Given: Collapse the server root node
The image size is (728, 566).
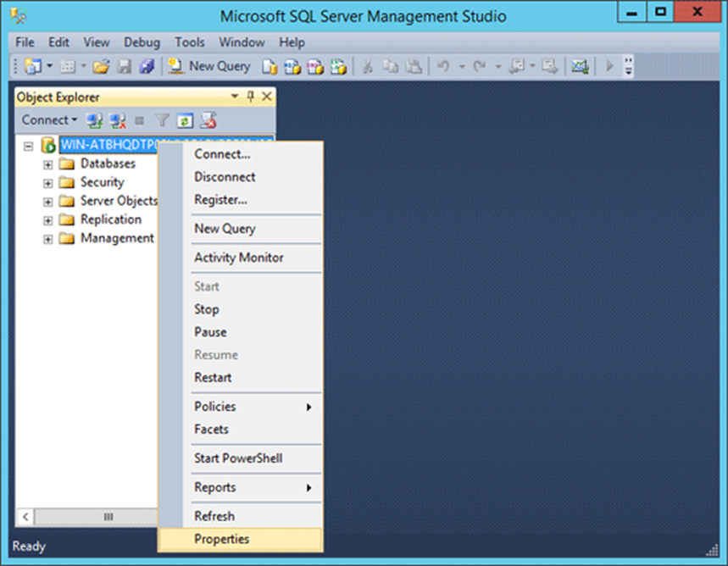Looking at the screenshot, I should point(28,145).
